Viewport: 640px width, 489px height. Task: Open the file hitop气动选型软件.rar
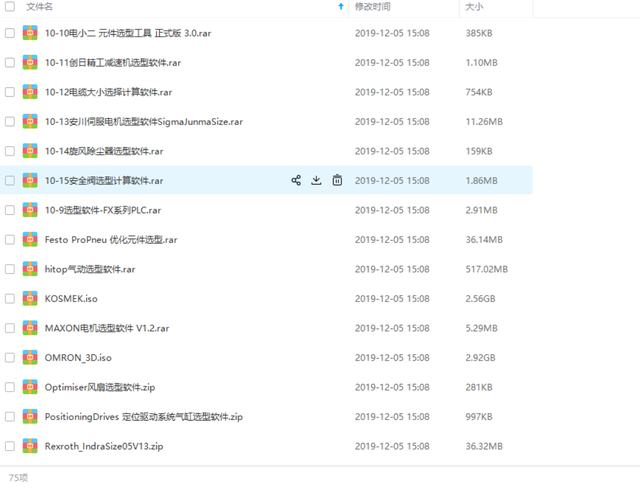(90, 269)
